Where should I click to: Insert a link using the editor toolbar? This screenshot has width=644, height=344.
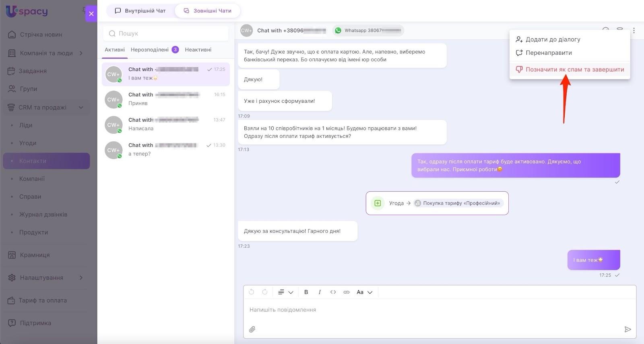pos(346,292)
